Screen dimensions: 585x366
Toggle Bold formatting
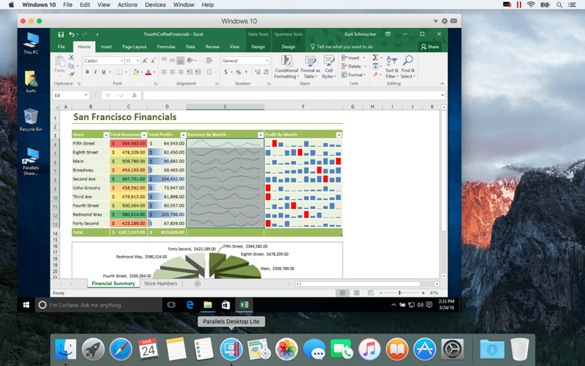tap(87, 72)
